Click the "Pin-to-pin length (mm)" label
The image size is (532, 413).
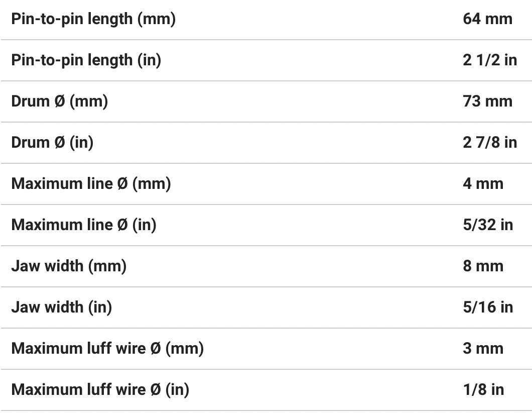click(x=93, y=19)
